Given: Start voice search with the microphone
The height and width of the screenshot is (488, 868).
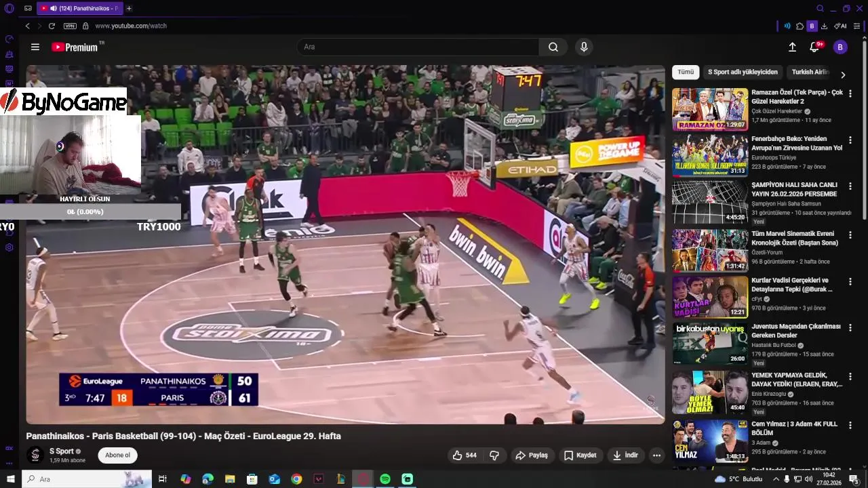Looking at the screenshot, I should pyautogui.click(x=584, y=47).
